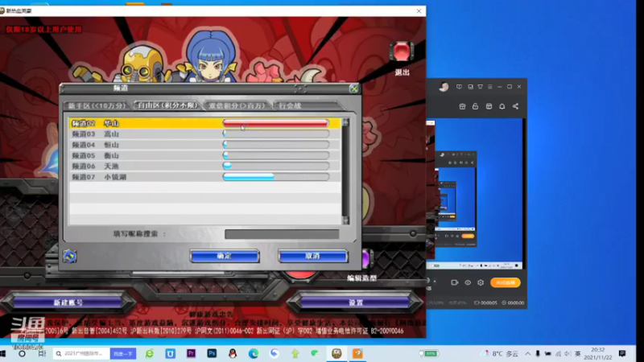644x362 pixels.
Task: Click the bell notification icon in streaming window
Action: click(502, 106)
